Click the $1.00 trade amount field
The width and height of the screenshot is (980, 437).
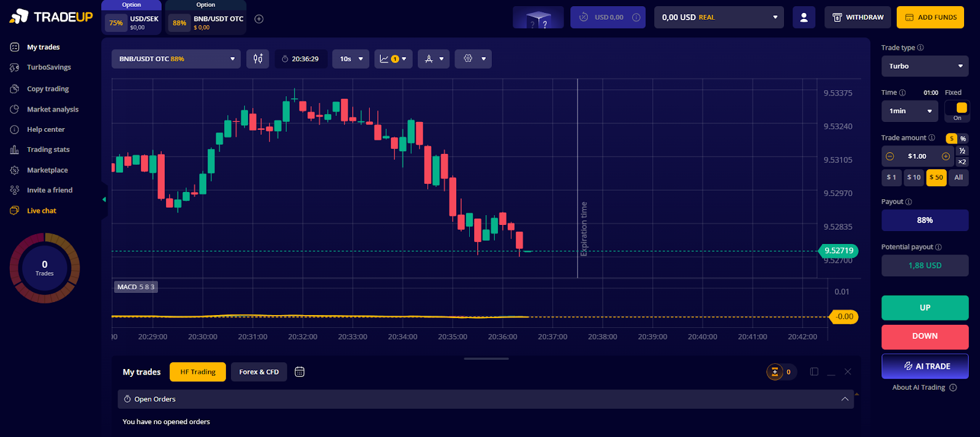[x=917, y=156]
